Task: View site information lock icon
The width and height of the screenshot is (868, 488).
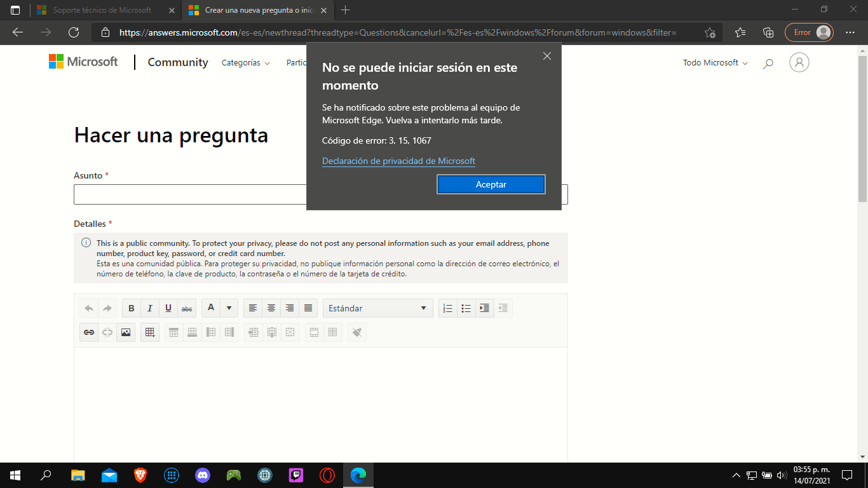Action: (105, 32)
